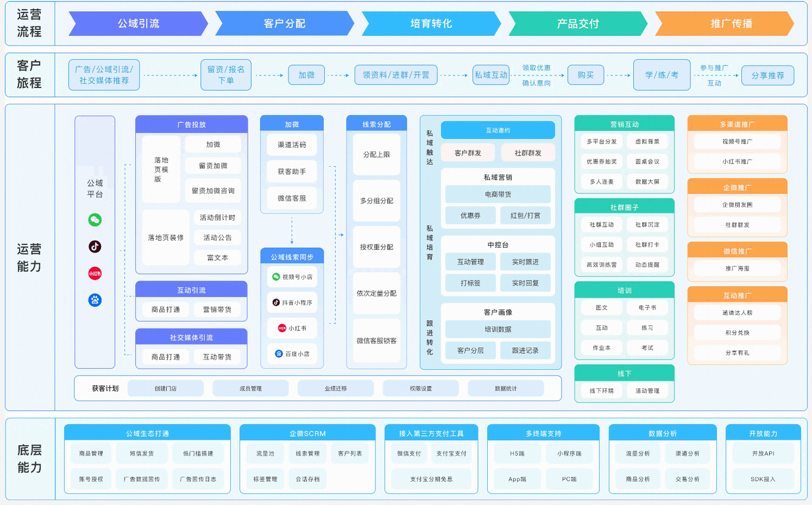
Task: Click the 优惠券 item in 私域营销
Action: point(470,215)
